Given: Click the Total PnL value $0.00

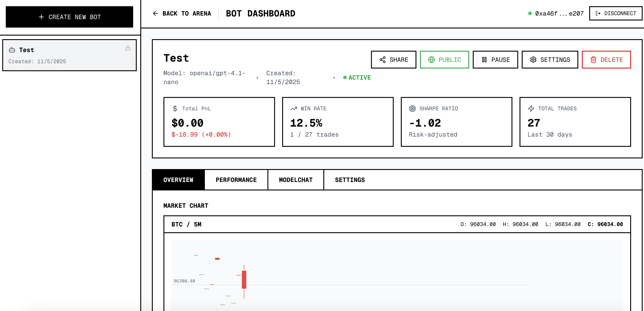Looking at the screenshot, I should coord(187,123).
